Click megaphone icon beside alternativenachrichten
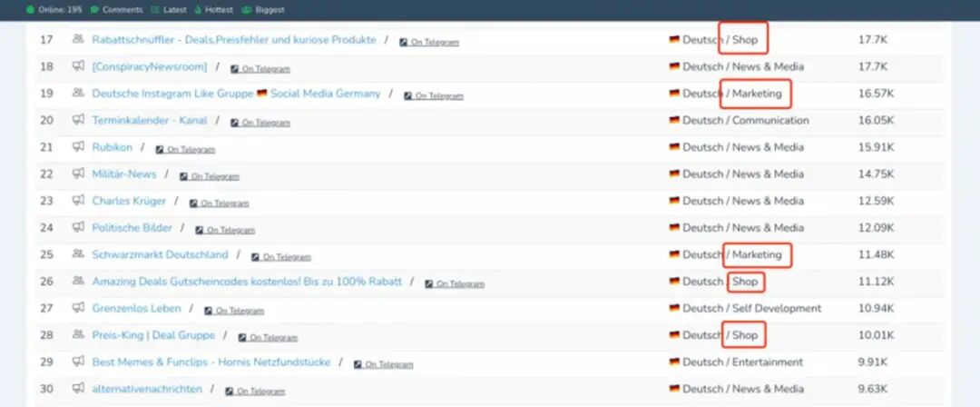This screenshot has height=407, width=980. (x=78, y=389)
